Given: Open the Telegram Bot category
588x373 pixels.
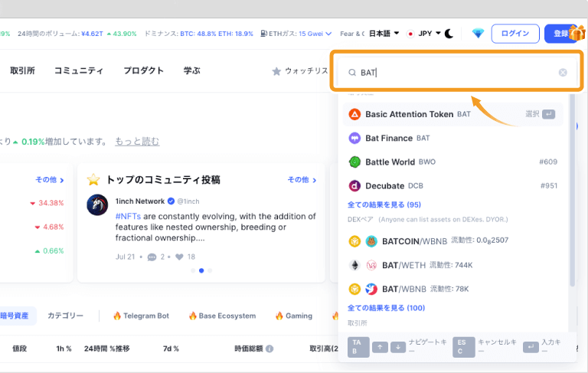Looking at the screenshot, I should (x=141, y=316).
